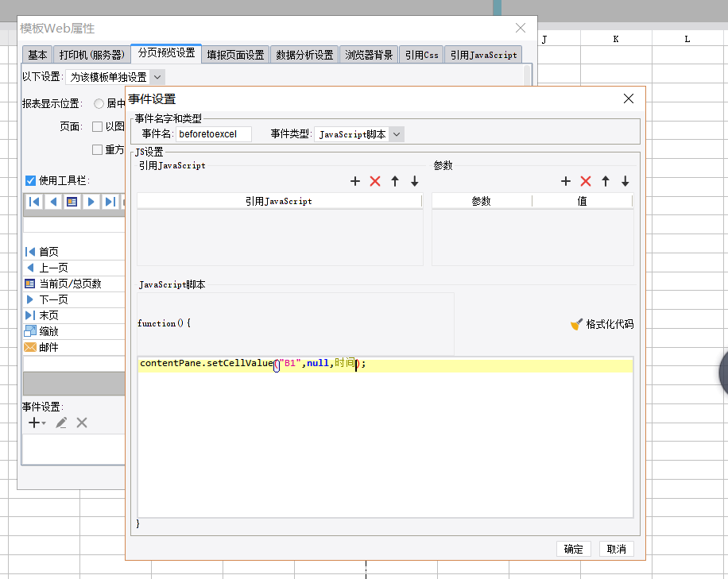This screenshot has width=728, height=579.
Task: Click the 事件名 beforetoexcel input field
Action: click(x=214, y=134)
